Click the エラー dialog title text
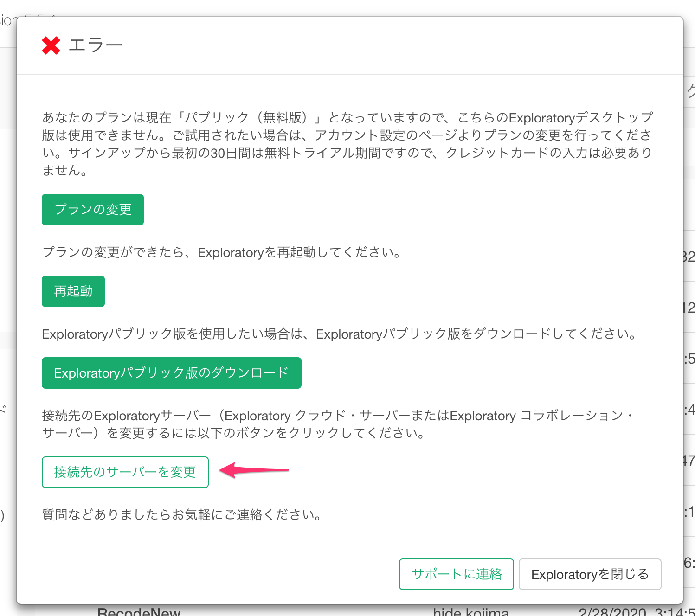 point(96,45)
